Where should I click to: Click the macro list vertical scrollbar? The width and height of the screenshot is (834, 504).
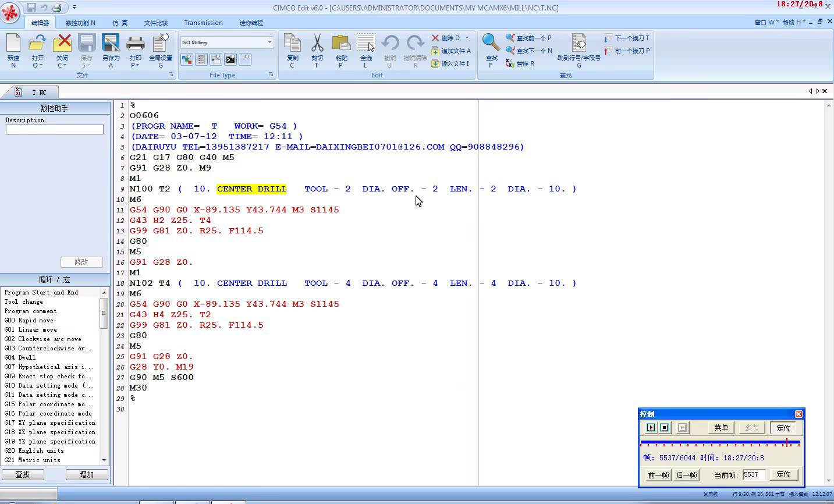pyautogui.click(x=104, y=376)
